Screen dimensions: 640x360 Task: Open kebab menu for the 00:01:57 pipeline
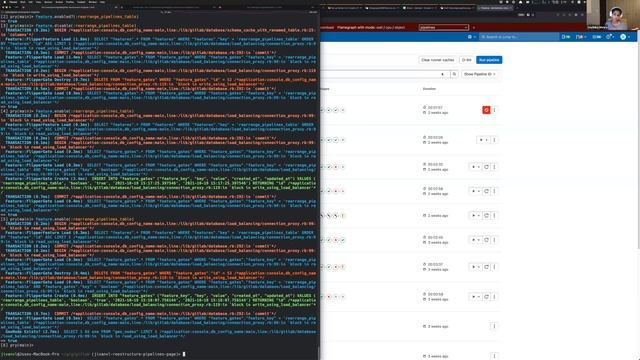pyautogui.click(x=494, y=110)
